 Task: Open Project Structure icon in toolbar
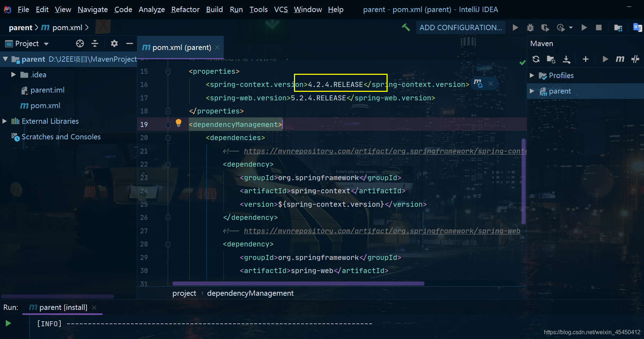(618, 27)
